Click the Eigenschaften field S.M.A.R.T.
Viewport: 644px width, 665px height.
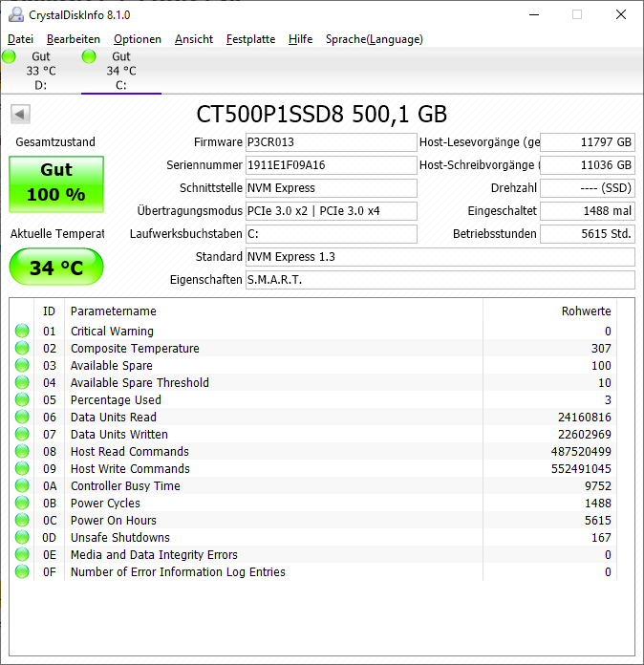pos(440,280)
